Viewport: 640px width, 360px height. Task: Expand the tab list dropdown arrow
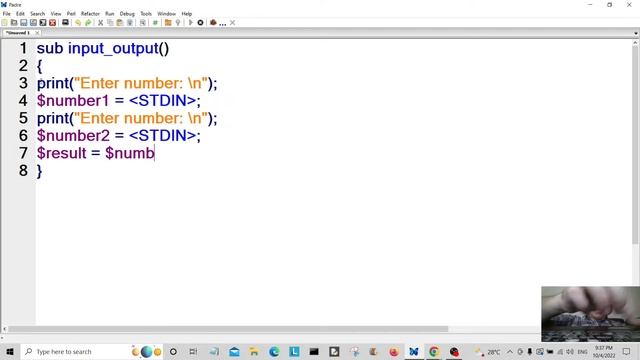(636, 33)
